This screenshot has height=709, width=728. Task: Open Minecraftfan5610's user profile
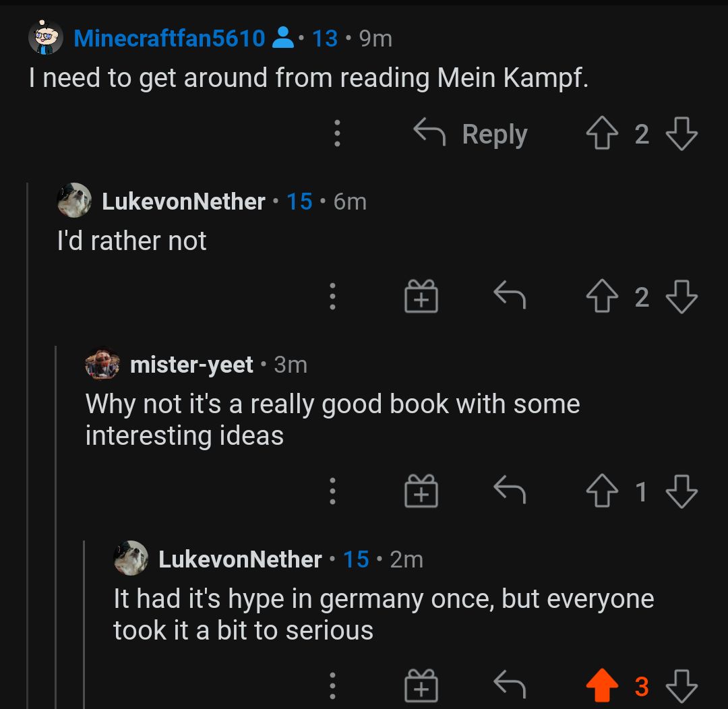[x=169, y=38]
